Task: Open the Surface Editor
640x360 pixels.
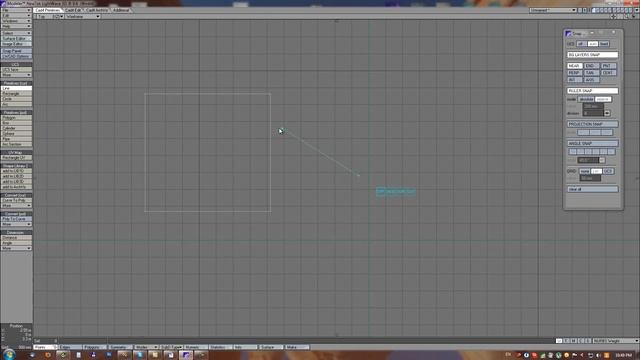Action: pos(16,38)
